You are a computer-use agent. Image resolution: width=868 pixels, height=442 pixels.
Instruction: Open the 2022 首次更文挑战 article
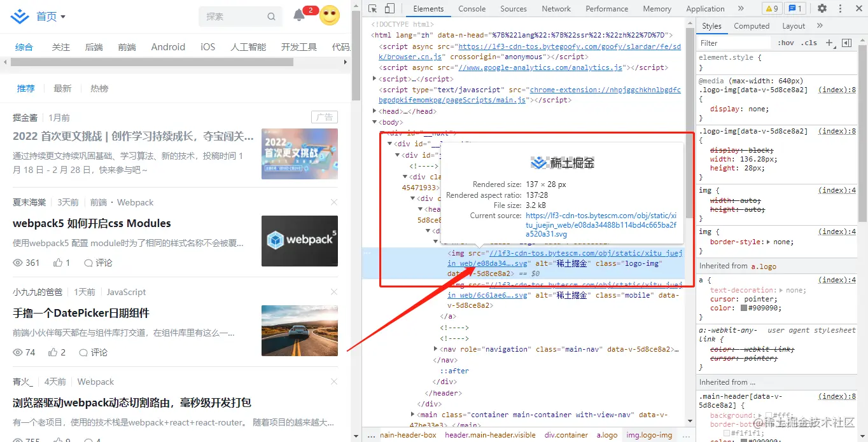click(x=133, y=136)
